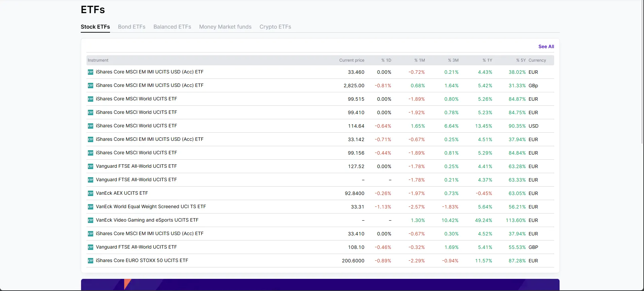Click the 11.57% one-year value
The image size is (644, 291).
pyautogui.click(x=484, y=261)
